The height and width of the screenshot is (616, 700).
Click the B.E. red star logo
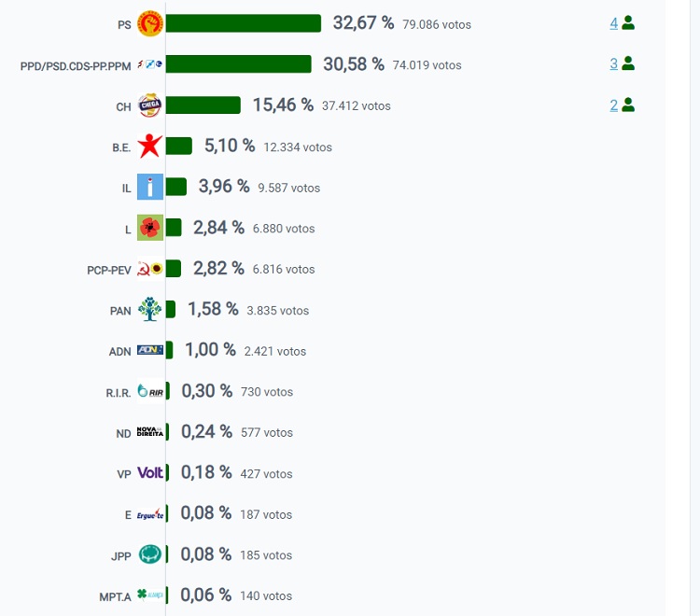[149, 147]
